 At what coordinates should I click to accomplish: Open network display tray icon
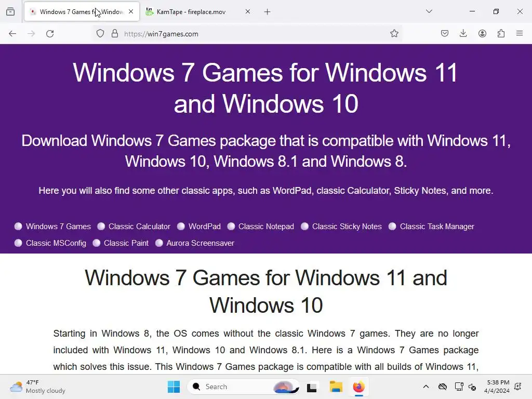(x=459, y=387)
